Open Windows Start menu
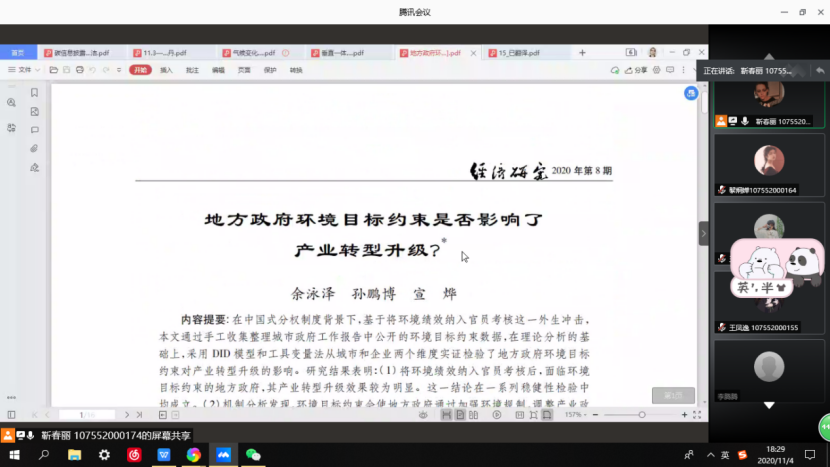The image size is (830, 467). click(x=14, y=455)
